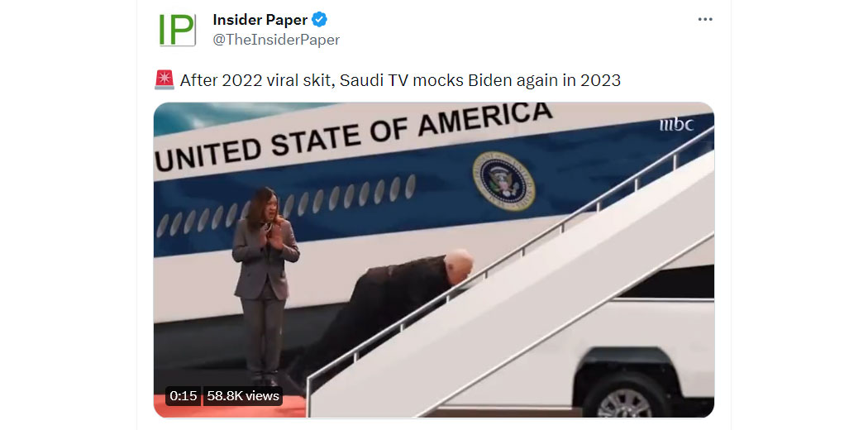Open the @TheInsiderPaper handle link
This screenshot has height=430, width=868.
point(276,40)
